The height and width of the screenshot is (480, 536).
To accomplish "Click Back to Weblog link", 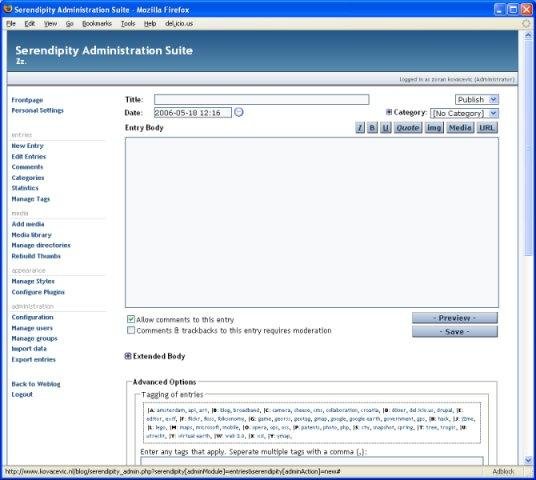I will [36, 384].
